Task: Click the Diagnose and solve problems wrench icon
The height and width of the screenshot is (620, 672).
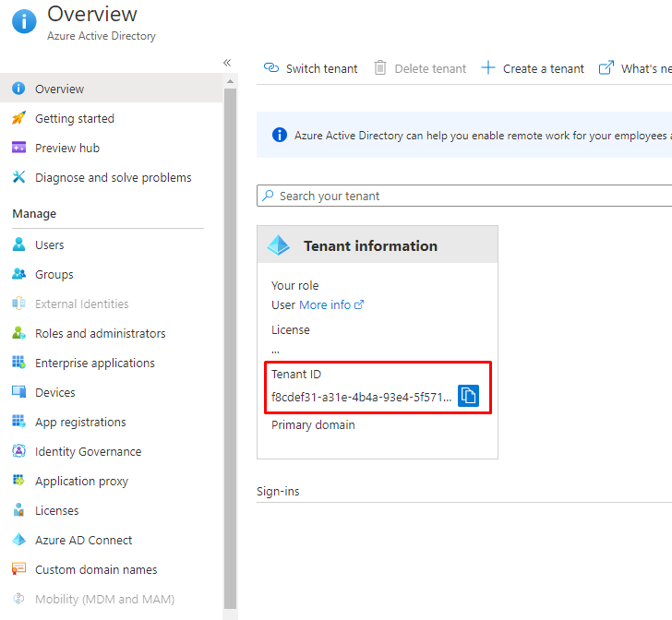Action: pos(18,176)
